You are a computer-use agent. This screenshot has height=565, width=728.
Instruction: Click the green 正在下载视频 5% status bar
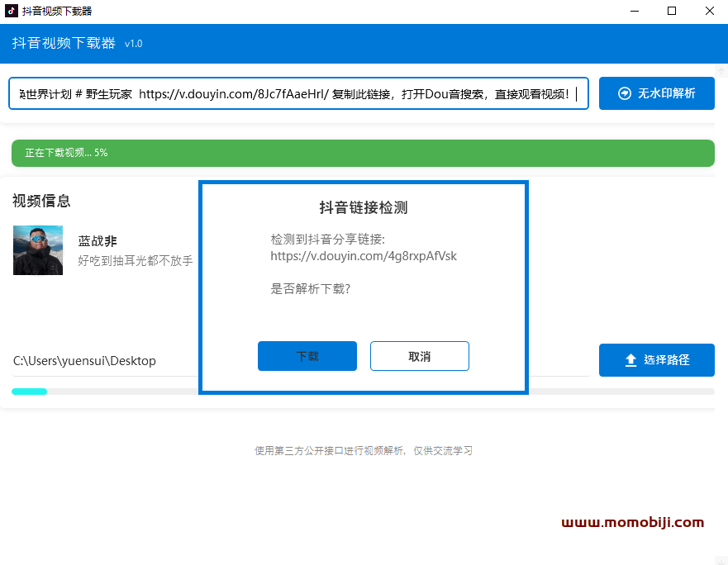(363, 153)
